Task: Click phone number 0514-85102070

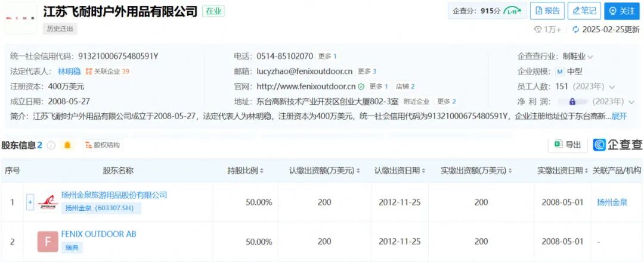Action: (284, 56)
